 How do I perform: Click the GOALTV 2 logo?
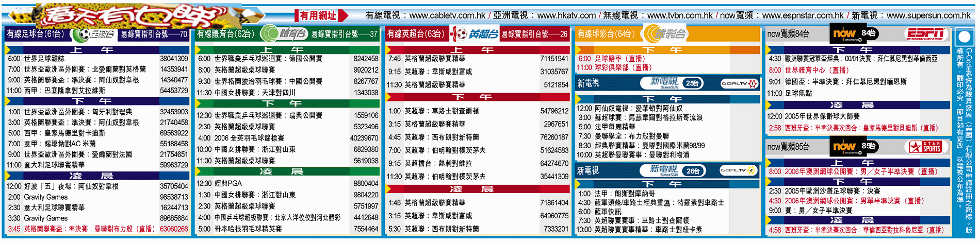click(739, 170)
